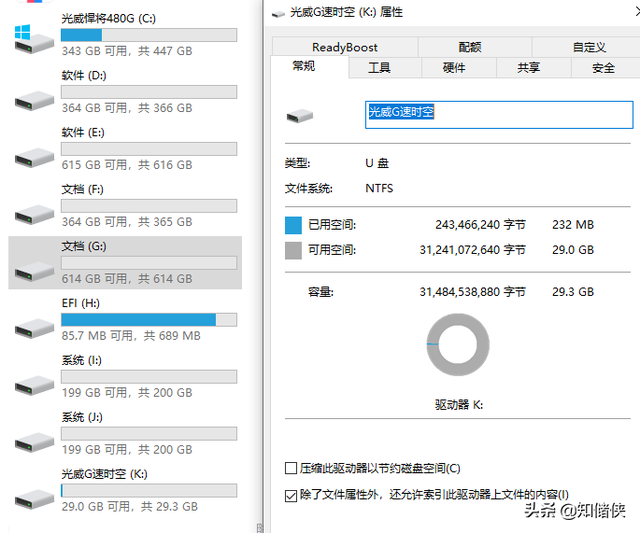Uncheck 除了文件属性外 index contents checkbox

pyautogui.click(x=291, y=495)
